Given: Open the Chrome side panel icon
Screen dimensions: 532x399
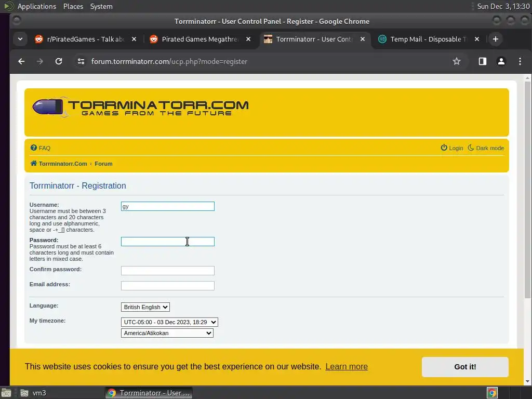Looking at the screenshot, I should coord(483,61).
